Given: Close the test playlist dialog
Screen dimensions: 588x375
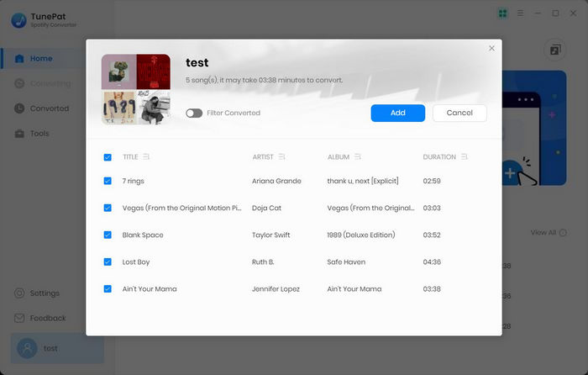Looking at the screenshot, I should click(491, 49).
